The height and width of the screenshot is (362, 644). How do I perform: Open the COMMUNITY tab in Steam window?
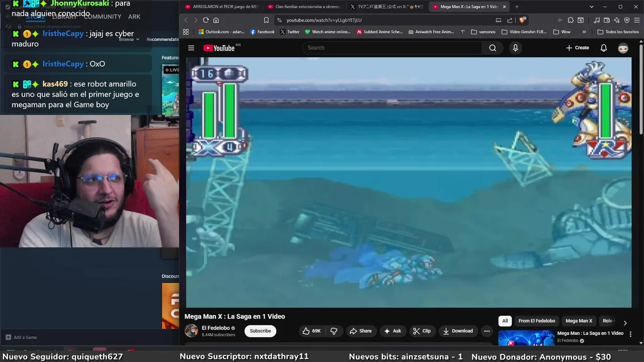point(103,17)
